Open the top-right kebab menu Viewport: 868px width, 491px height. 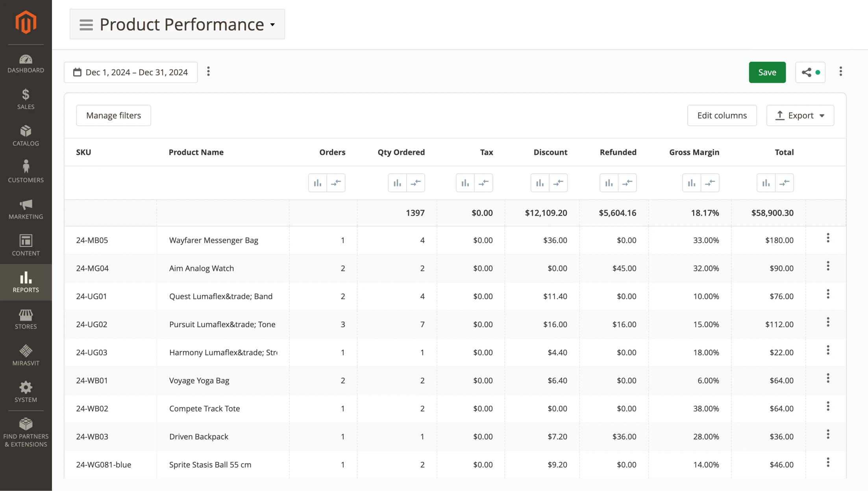[841, 71]
